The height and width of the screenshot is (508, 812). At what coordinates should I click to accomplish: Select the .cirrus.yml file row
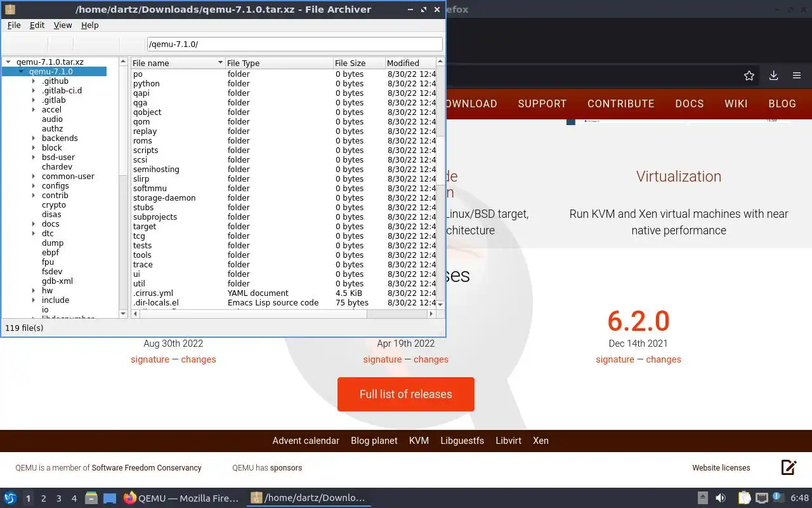pos(284,293)
